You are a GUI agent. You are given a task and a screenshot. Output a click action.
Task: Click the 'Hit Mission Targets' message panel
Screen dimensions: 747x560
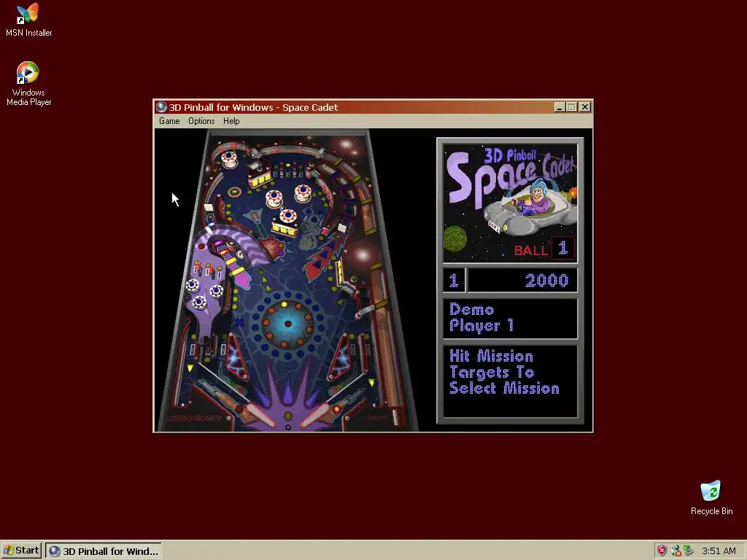tap(510, 381)
